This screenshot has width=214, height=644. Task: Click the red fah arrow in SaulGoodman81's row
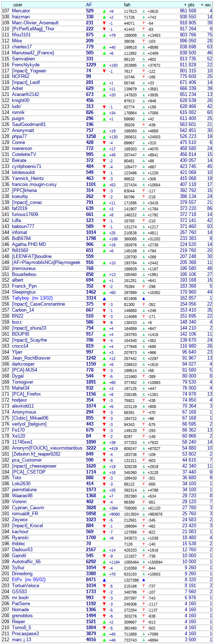click(x=143, y=125)
